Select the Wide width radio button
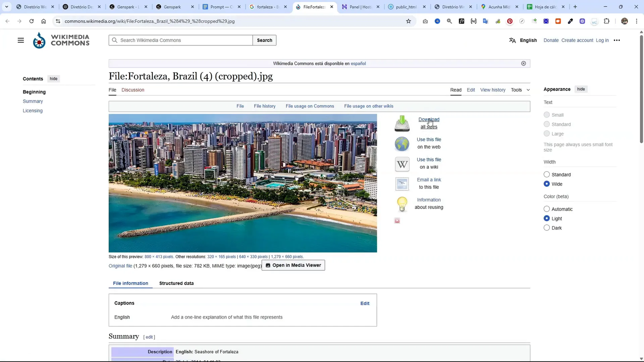The height and width of the screenshot is (362, 644). coord(547,183)
